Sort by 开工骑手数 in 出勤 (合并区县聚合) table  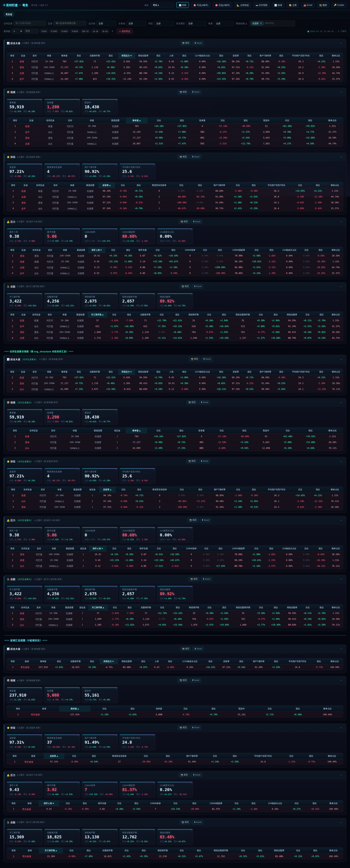click(x=98, y=607)
